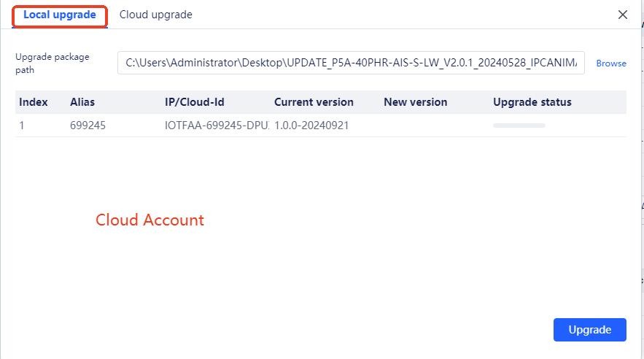Viewport: 644px width, 359px height.
Task: Click the upgrade package path input field
Action: (x=351, y=63)
